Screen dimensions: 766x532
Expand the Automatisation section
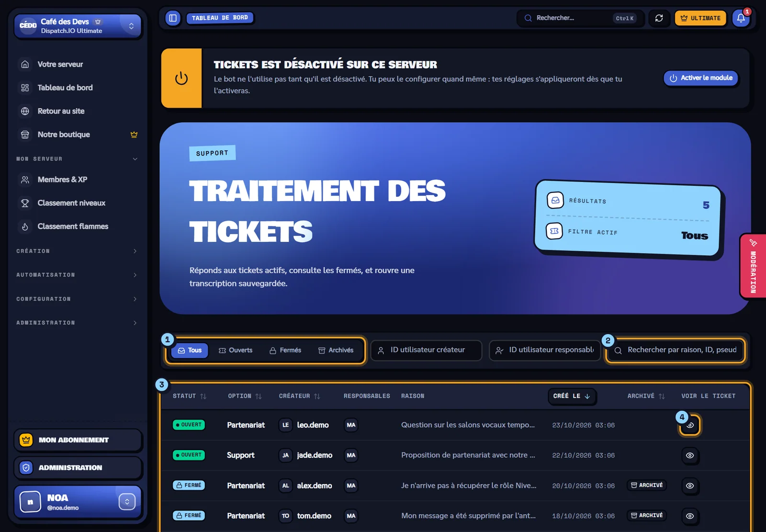[77, 275]
